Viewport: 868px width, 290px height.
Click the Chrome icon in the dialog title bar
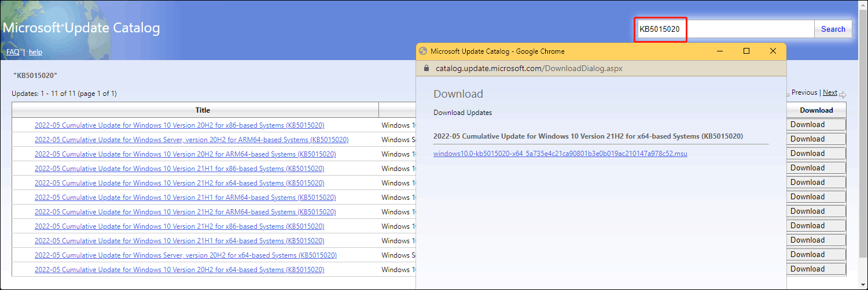tap(422, 51)
